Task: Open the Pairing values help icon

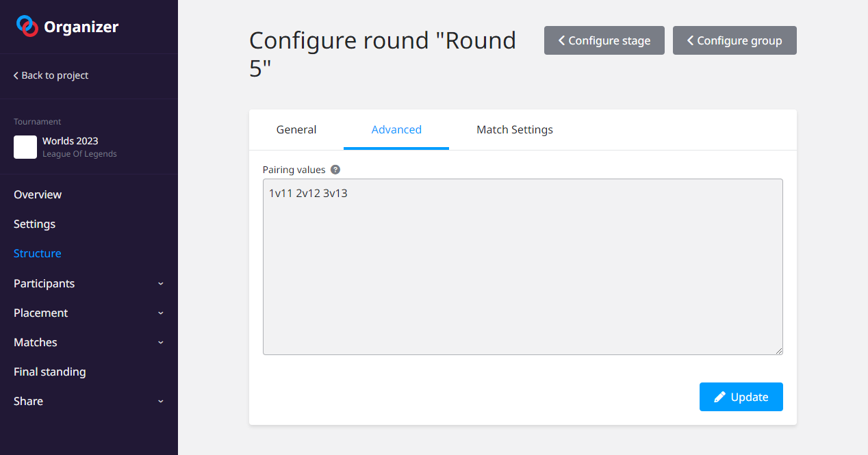Action: (335, 169)
